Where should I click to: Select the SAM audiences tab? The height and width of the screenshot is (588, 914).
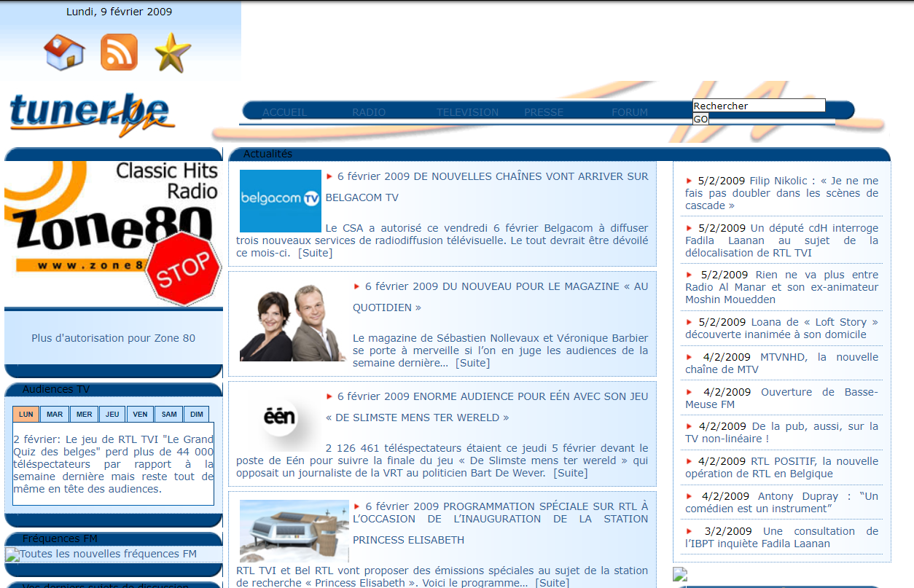pos(169,415)
